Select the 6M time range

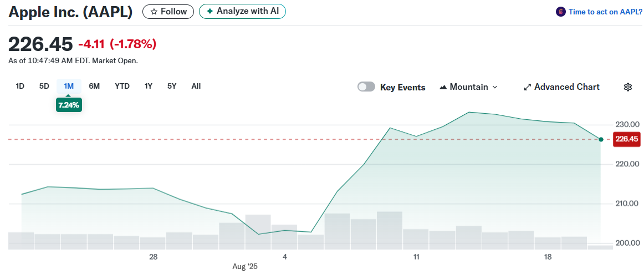[94, 87]
